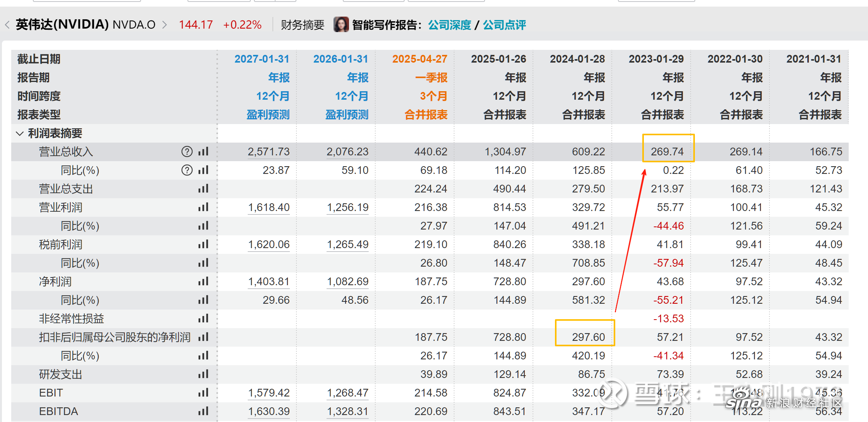Open chart icon for 营业总支出 row

coord(203,189)
